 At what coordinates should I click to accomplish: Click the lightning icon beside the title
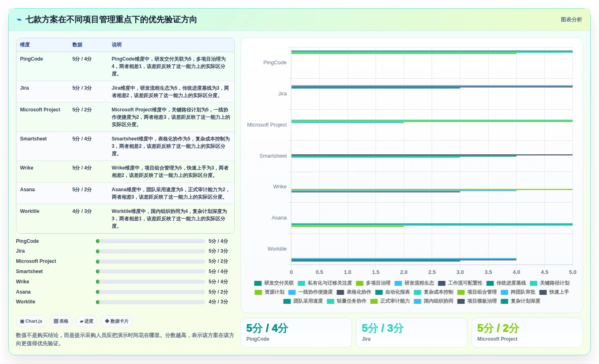pyautogui.click(x=19, y=20)
